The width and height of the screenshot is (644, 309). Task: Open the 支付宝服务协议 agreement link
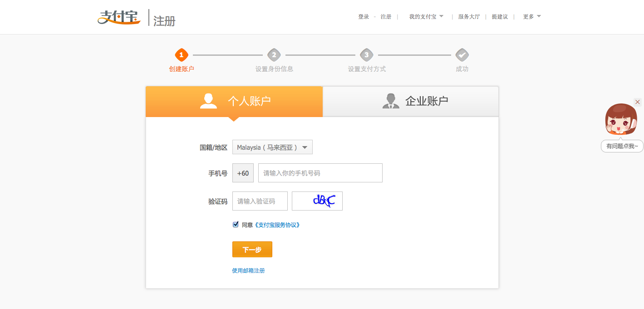(276, 225)
